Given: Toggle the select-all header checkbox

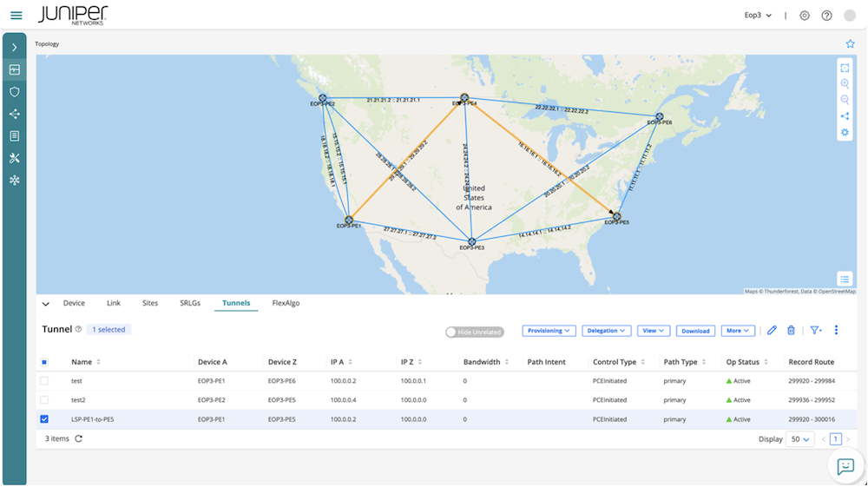Looking at the screenshot, I should [44, 363].
